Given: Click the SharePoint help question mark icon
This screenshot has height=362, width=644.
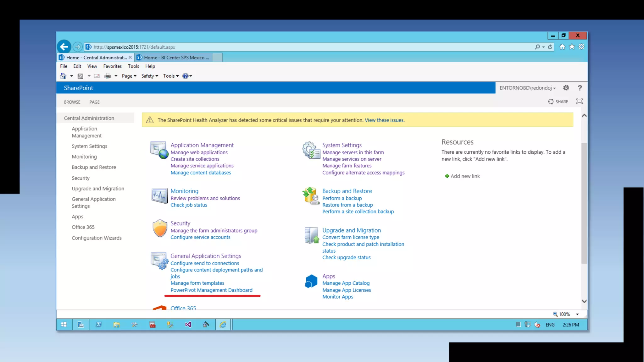Looking at the screenshot, I should tap(580, 88).
